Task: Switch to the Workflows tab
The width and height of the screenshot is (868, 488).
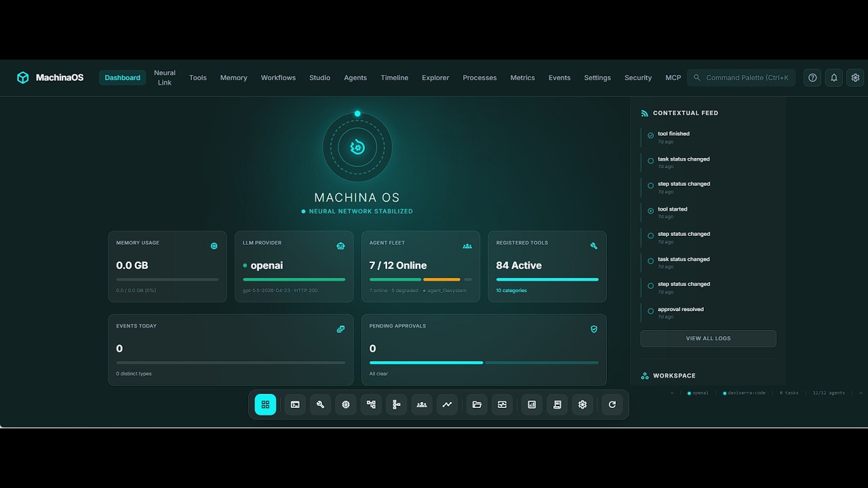Action: tap(278, 78)
